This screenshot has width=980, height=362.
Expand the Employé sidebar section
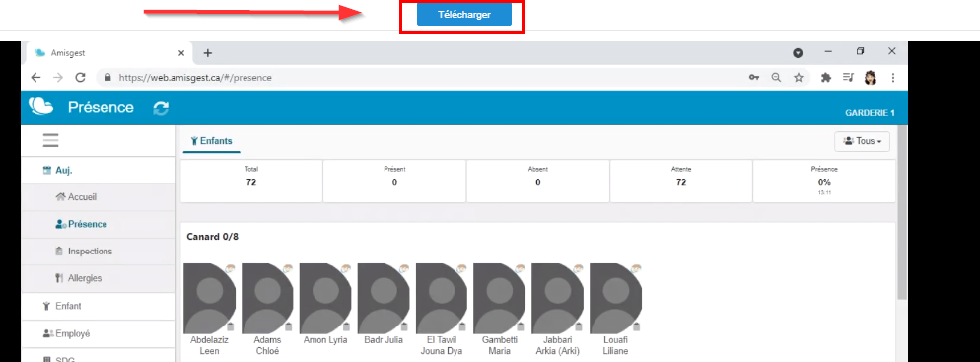(x=99, y=333)
